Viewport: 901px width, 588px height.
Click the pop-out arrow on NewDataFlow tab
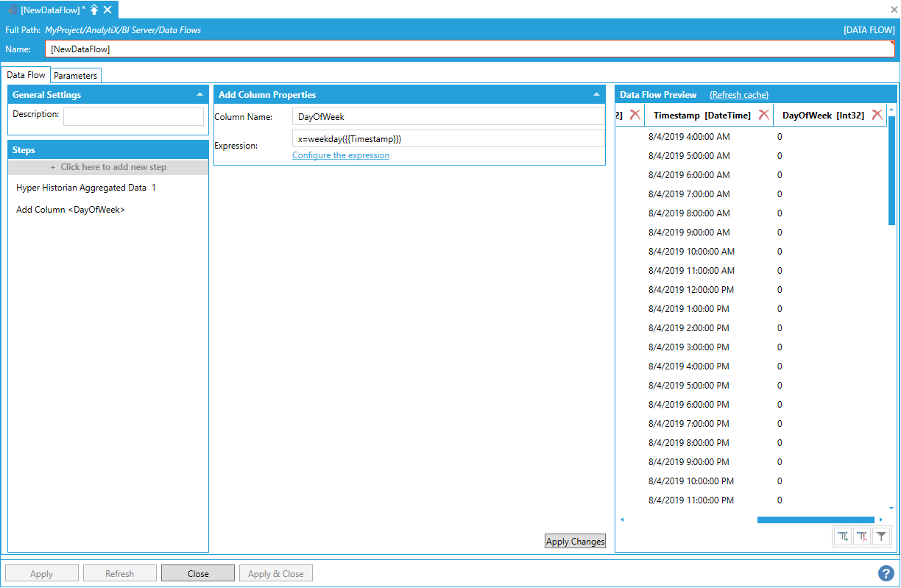click(94, 10)
